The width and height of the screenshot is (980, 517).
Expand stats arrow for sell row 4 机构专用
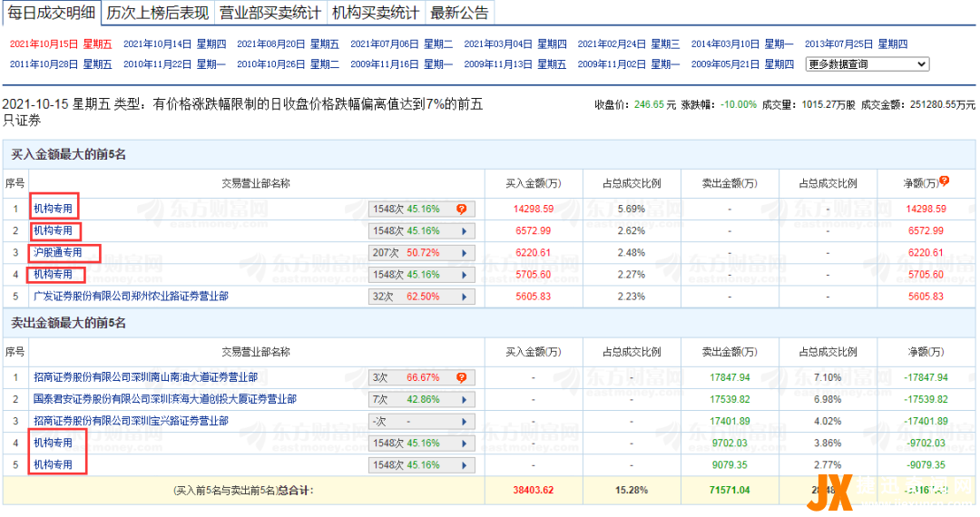click(x=465, y=444)
